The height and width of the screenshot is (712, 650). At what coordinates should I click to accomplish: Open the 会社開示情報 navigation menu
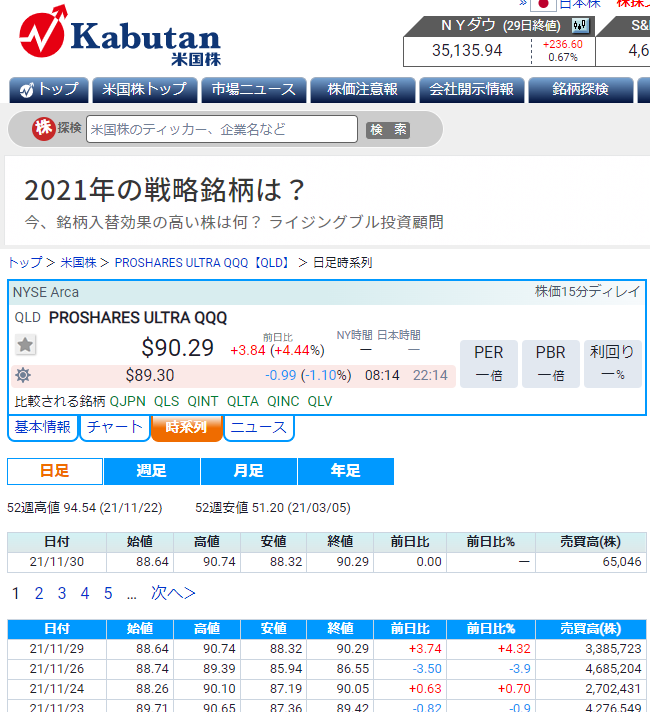471,89
